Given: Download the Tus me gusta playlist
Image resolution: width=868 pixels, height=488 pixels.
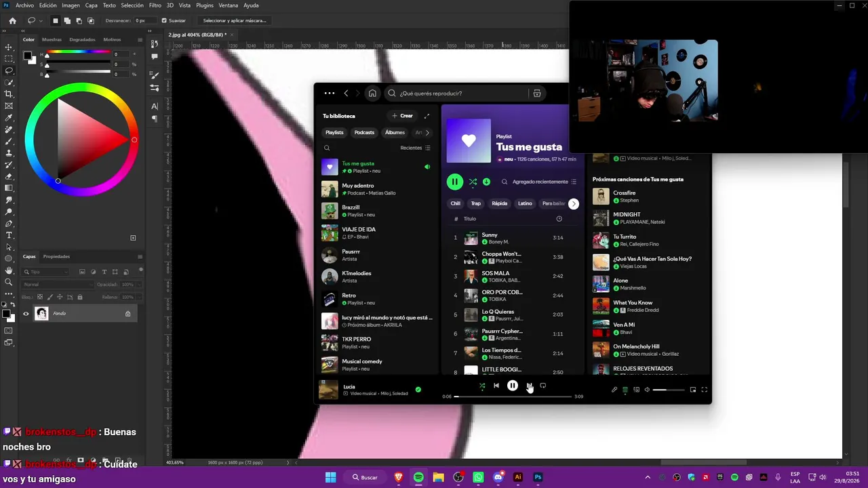Looking at the screenshot, I should [486, 182].
